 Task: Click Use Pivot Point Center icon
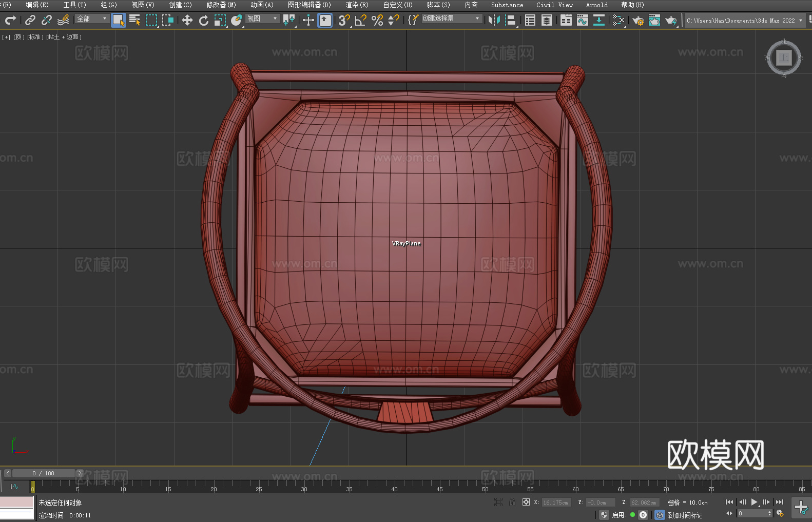click(289, 20)
